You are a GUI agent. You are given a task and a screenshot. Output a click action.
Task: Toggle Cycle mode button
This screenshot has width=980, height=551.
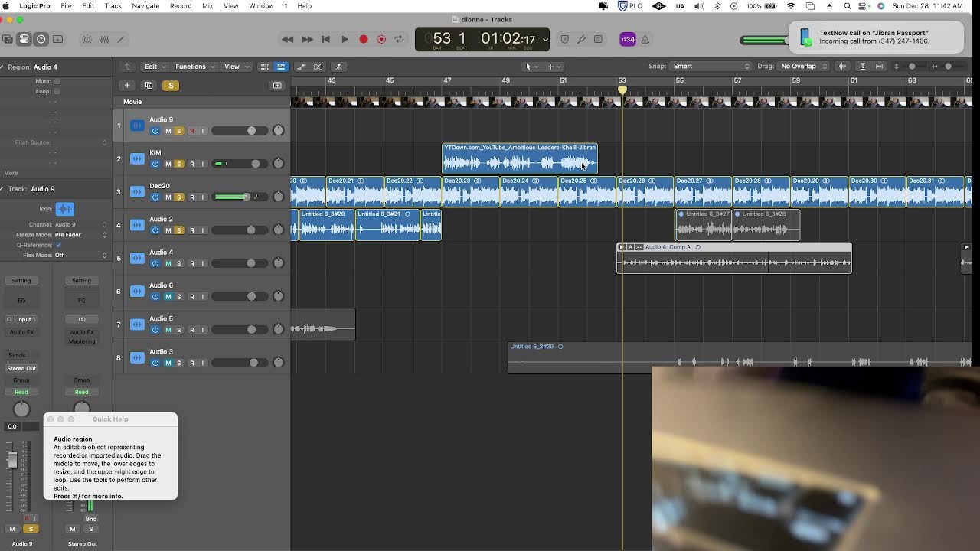tap(399, 39)
